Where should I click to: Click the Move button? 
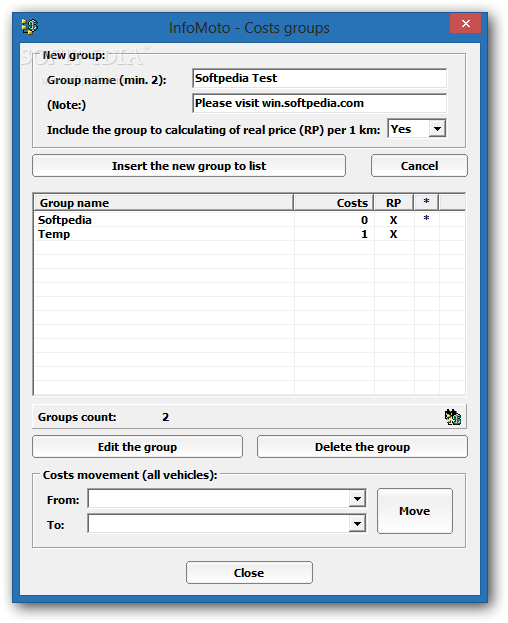click(x=415, y=511)
